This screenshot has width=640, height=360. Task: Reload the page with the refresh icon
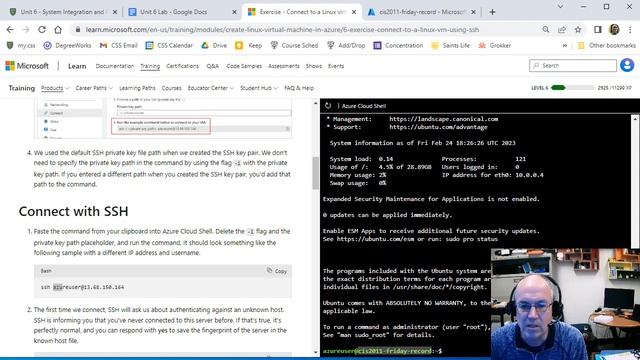tap(42, 29)
